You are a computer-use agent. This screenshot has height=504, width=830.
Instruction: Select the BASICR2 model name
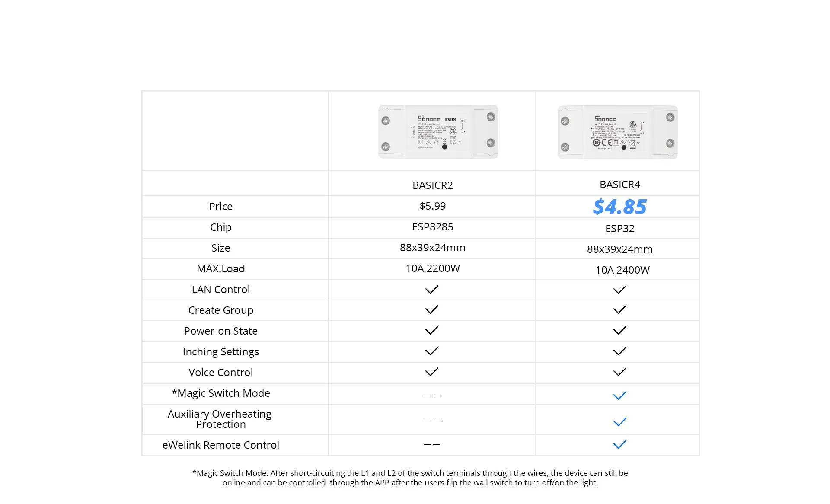[432, 185]
